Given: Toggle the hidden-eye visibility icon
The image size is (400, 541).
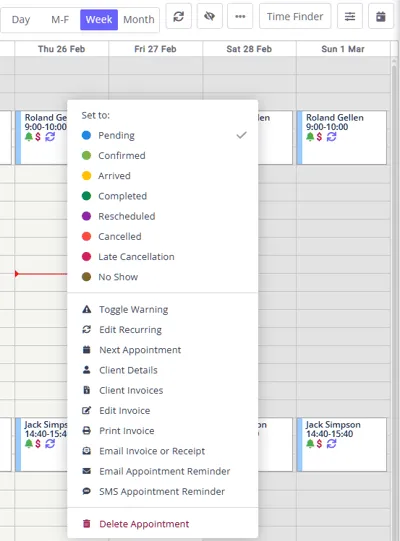Looking at the screenshot, I should 209,16.
